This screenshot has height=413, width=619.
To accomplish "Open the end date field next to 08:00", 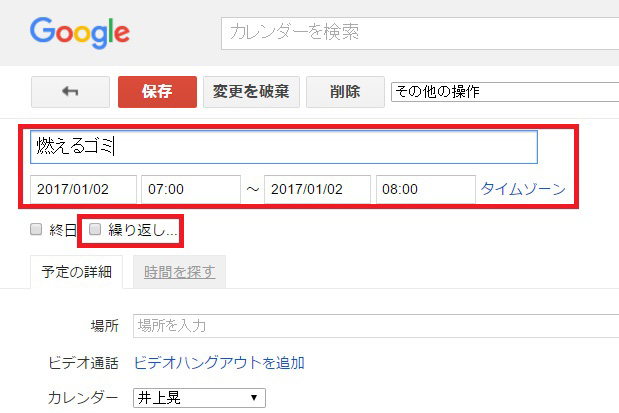I will click(317, 189).
